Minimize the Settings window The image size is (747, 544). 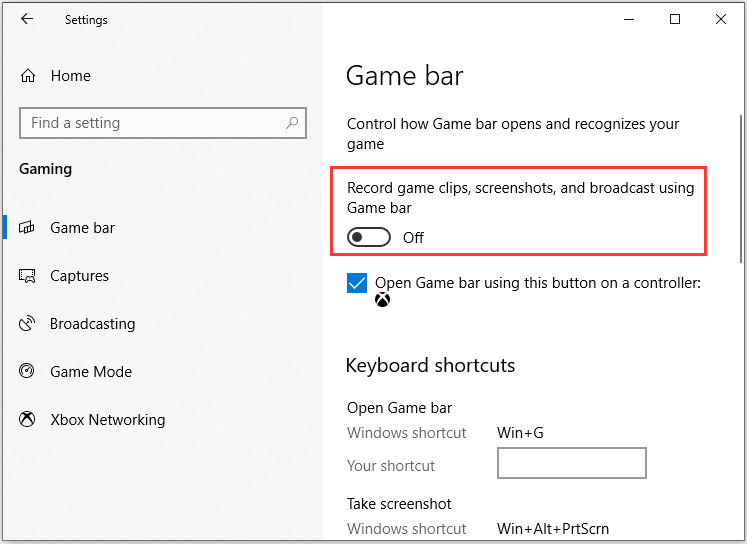(x=629, y=20)
